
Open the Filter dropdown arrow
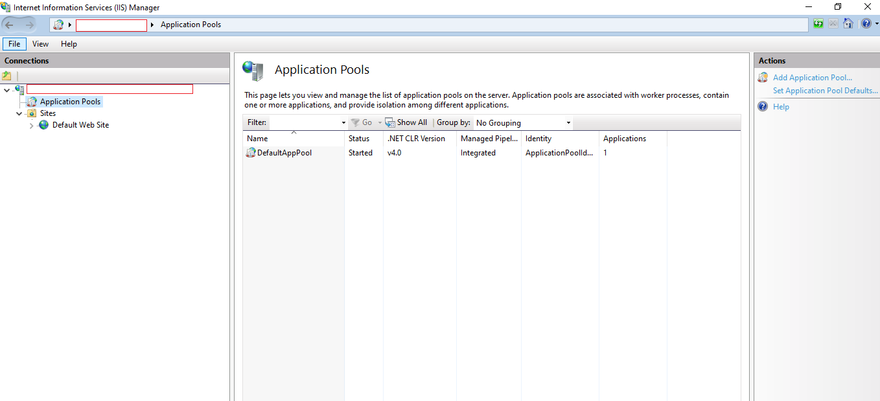click(x=343, y=123)
